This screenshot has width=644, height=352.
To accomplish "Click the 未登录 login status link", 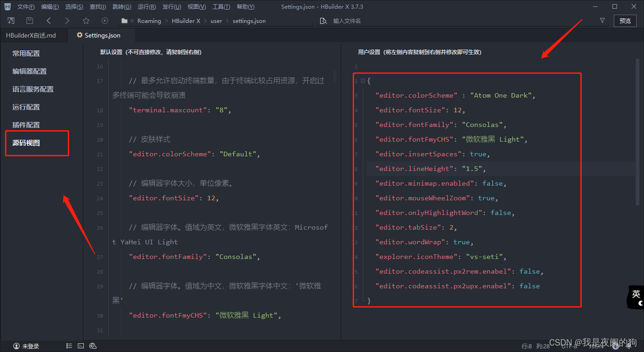I will 30,346.
